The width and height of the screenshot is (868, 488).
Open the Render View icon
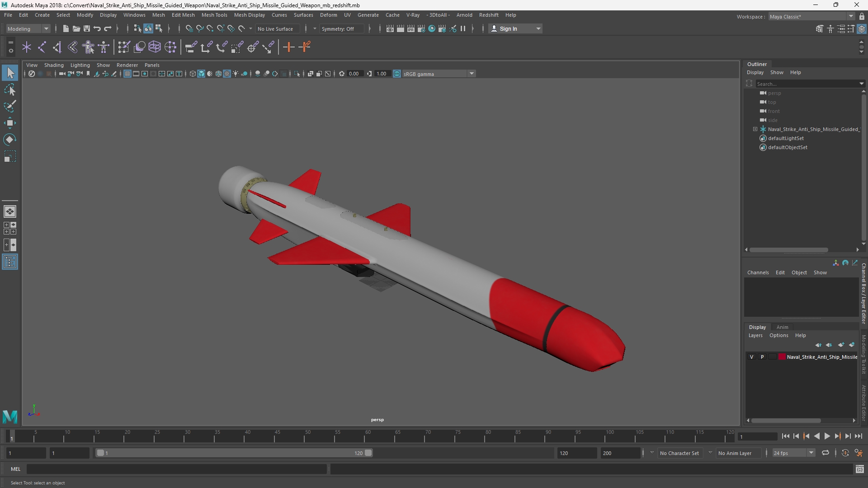(390, 28)
